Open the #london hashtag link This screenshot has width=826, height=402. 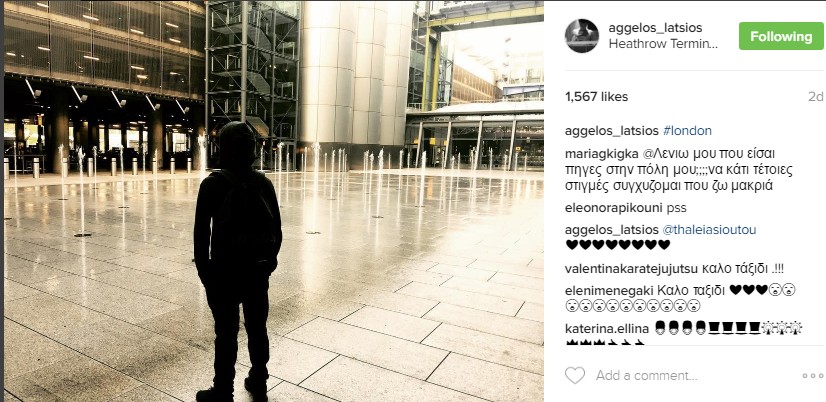pos(687,131)
